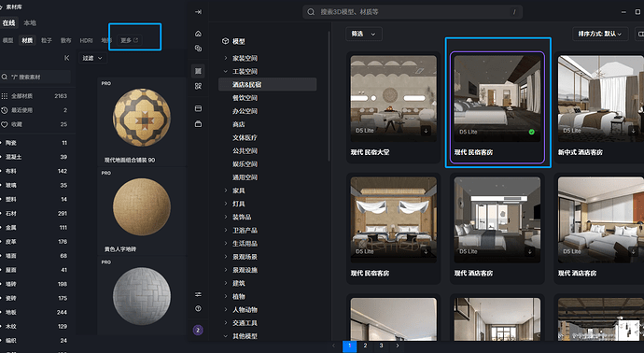Click the 收藏 heart icon

click(x=5, y=124)
